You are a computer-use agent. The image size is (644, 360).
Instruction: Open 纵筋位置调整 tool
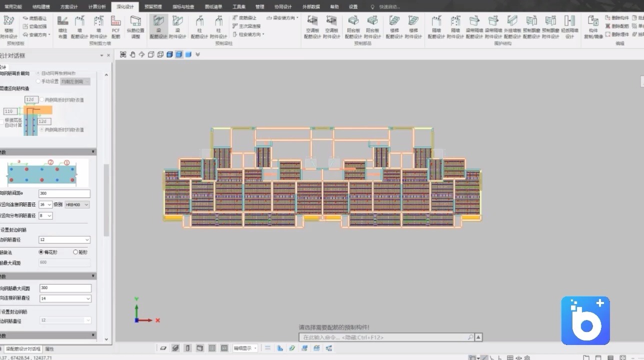[x=135, y=26]
